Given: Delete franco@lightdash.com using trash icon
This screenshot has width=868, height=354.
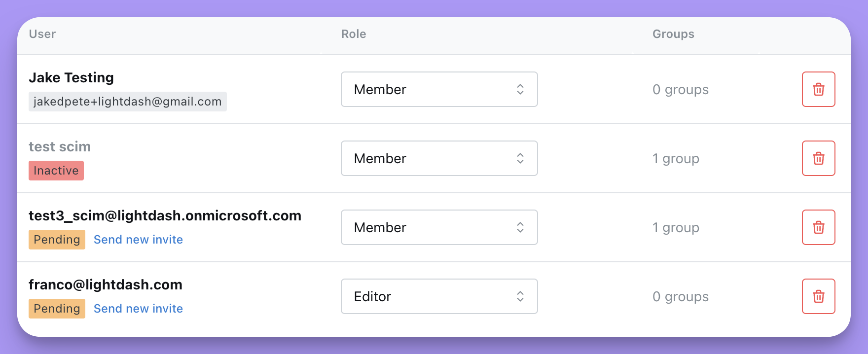Looking at the screenshot, I should pos(818,296).
